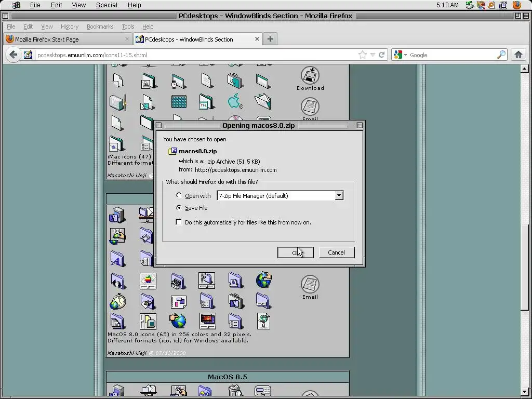Click the globe held by hand icon
Viewport: 532px width, 399px height.
coord(264,280)
